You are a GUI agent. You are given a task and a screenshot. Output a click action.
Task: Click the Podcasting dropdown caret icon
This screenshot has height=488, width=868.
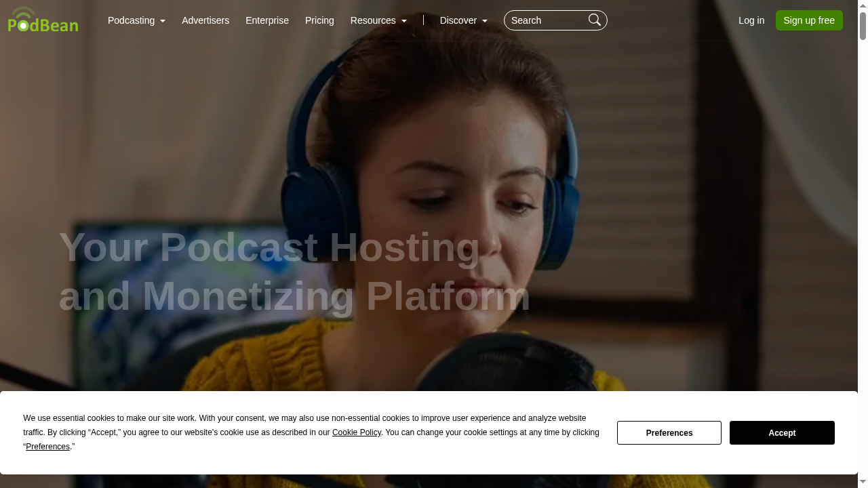click(x=162, y=21)
